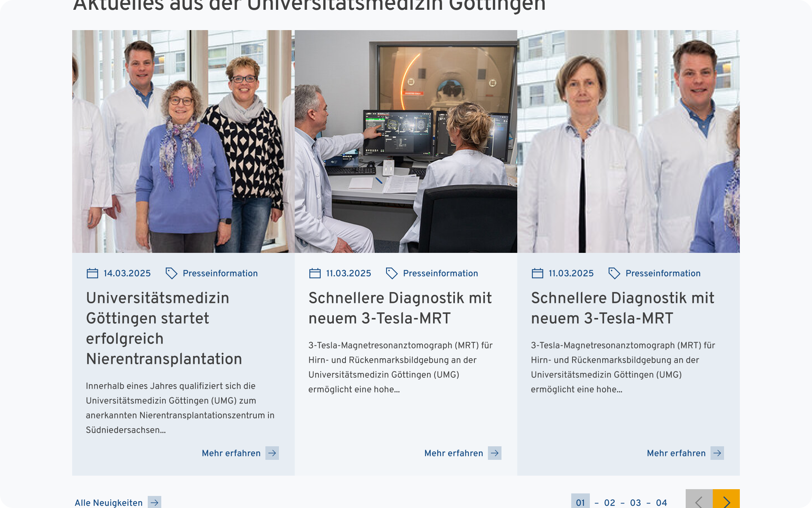This screenshot has width=812, height=508.
Task: Select the active slider page 01
Action: (580, 502)
